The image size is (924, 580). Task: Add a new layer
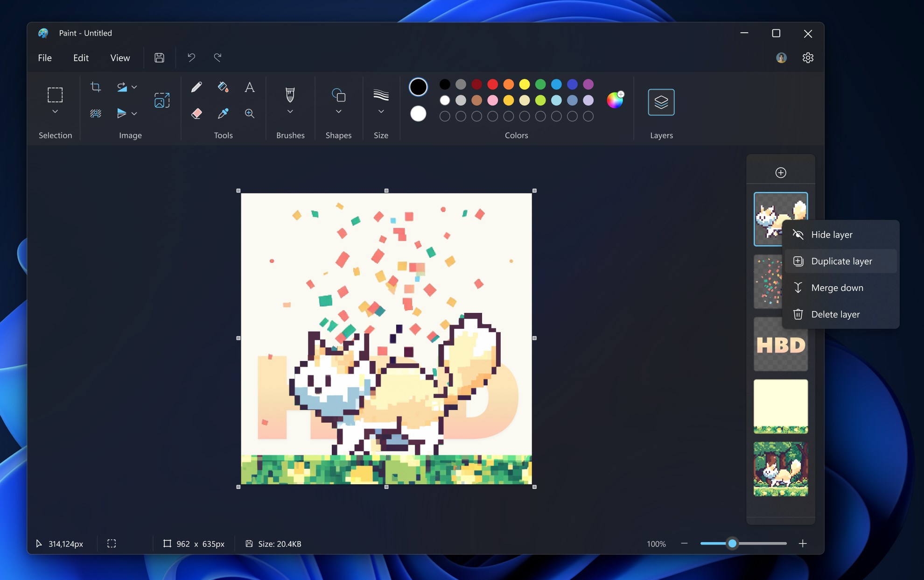[780, 172]
